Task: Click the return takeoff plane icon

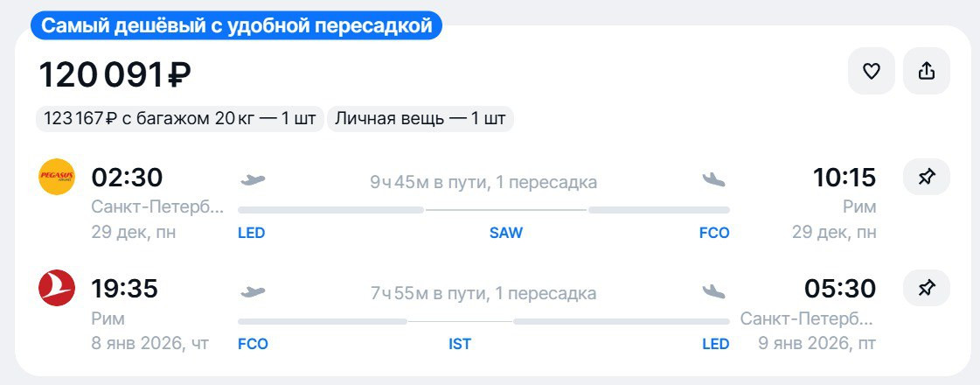Action: pyautogui.click(x=253, y=291)
